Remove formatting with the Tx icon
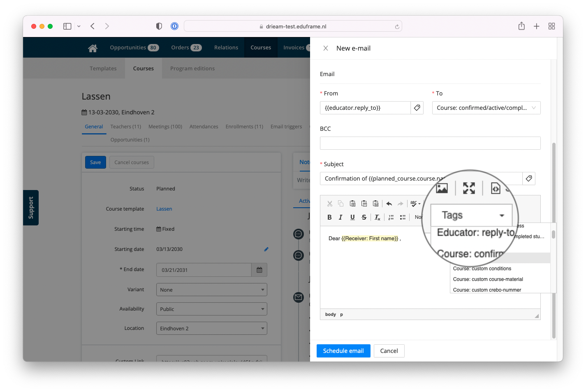The image size is (586, 392). (378, 217)
